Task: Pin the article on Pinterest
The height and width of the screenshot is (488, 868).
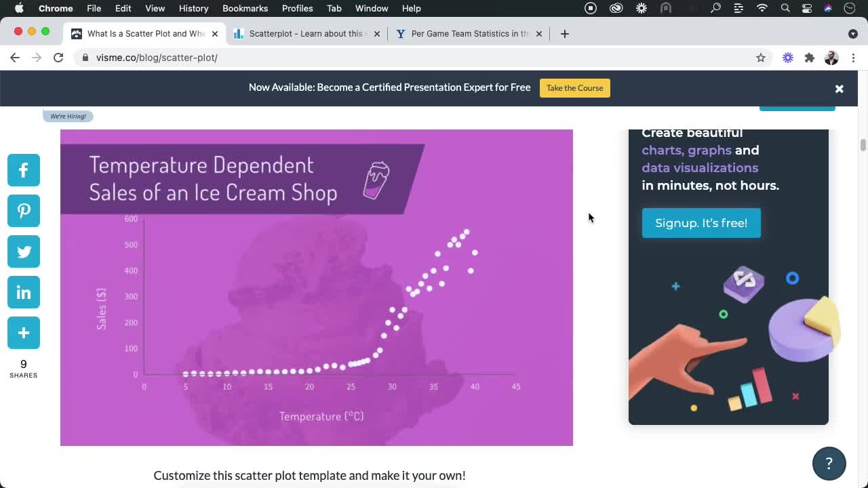Action: click(x=24, y=211)
